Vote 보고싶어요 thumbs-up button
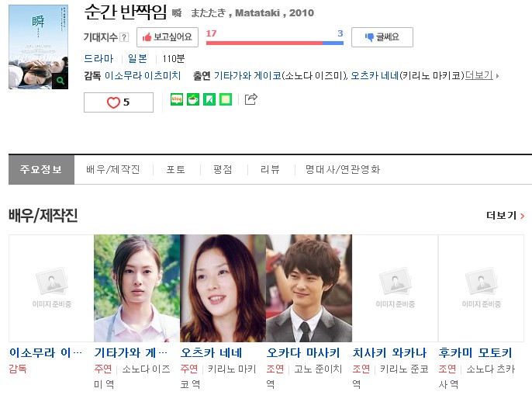Viewport: 532px width, 409px height. point(168,37)
